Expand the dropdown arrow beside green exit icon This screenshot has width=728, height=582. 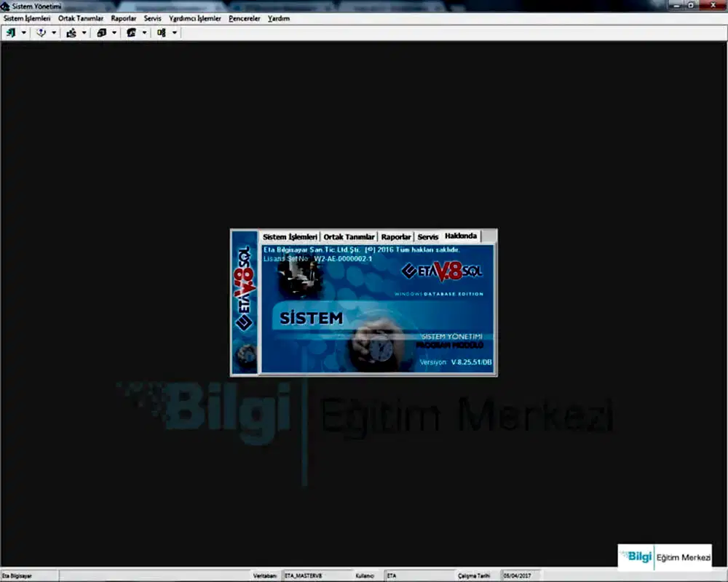24,33
